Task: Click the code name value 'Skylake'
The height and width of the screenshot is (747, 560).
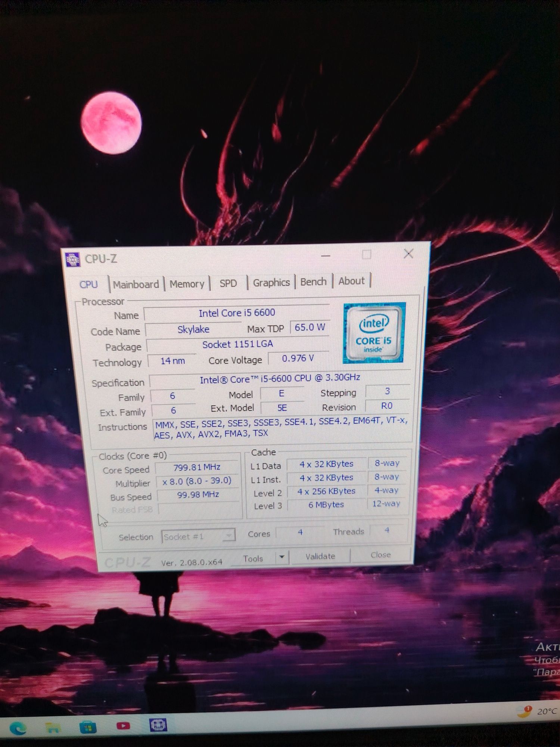Action: (x=193, y=329)
